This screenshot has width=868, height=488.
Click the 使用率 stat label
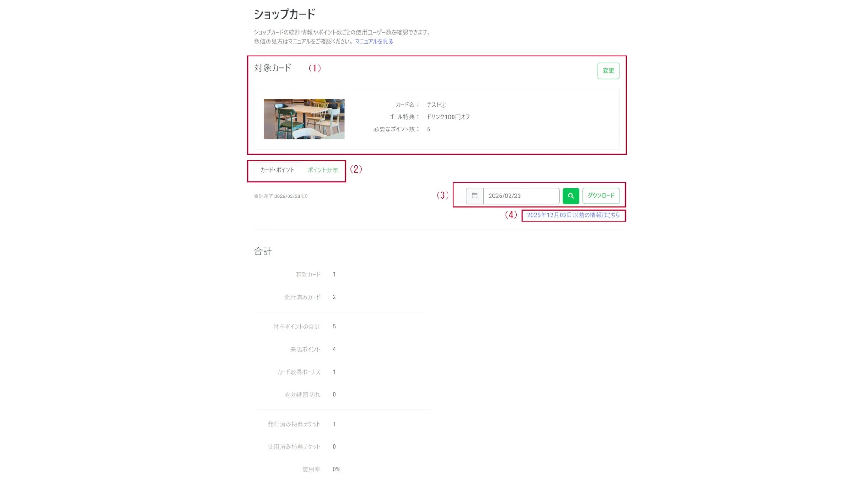tap(311, 469)
